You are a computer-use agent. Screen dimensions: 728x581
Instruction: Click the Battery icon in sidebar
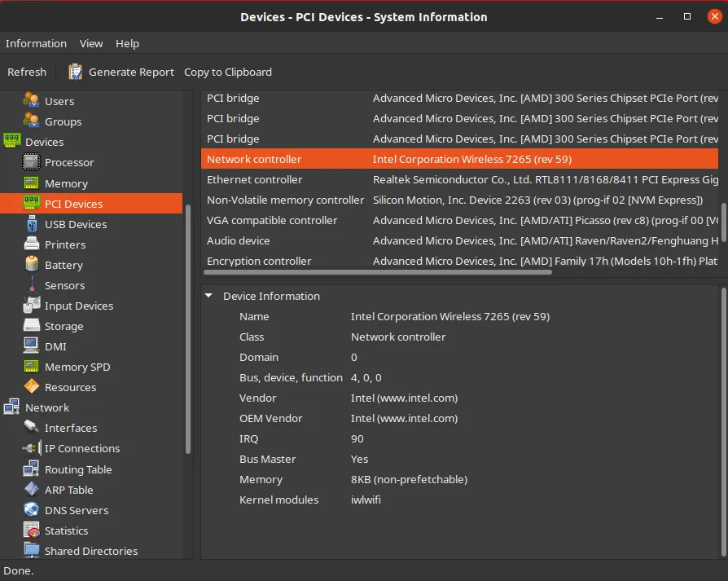(31, 265)
